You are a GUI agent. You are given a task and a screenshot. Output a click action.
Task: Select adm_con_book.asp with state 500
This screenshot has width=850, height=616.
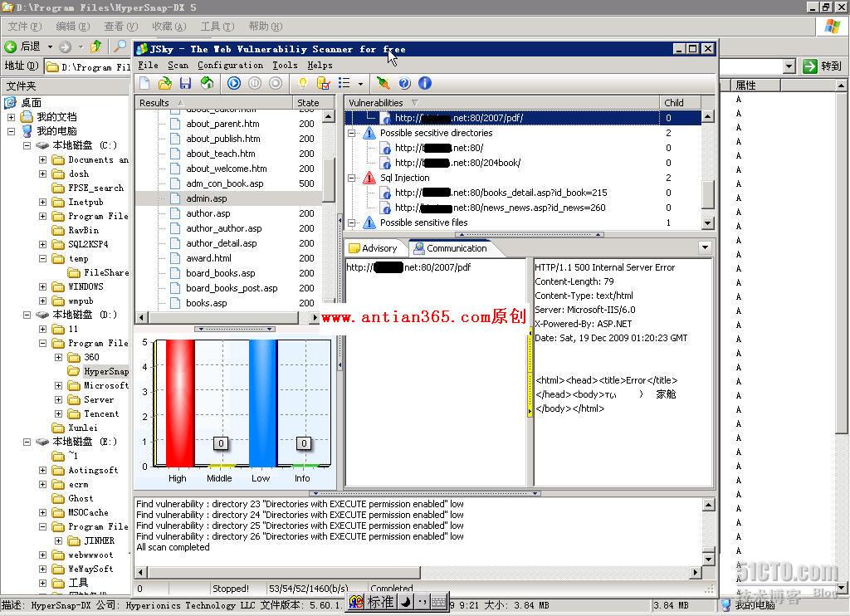pyautogui.click(x=224, y=183)
